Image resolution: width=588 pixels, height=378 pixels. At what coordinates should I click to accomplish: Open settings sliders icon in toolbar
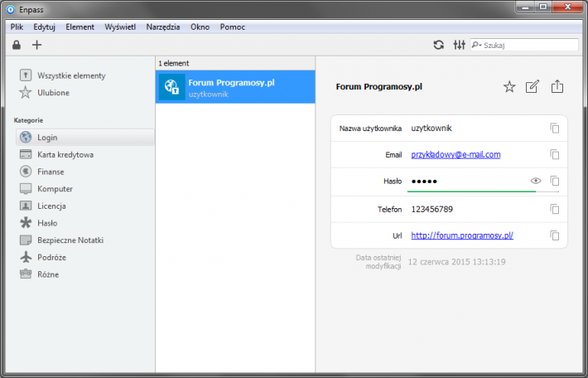[x=460, y=45]
